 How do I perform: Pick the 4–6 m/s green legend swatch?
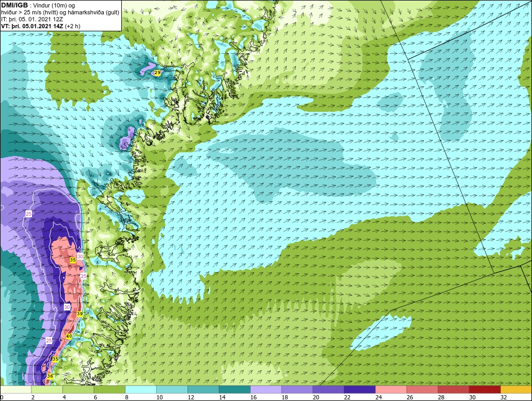pos(78,389)
